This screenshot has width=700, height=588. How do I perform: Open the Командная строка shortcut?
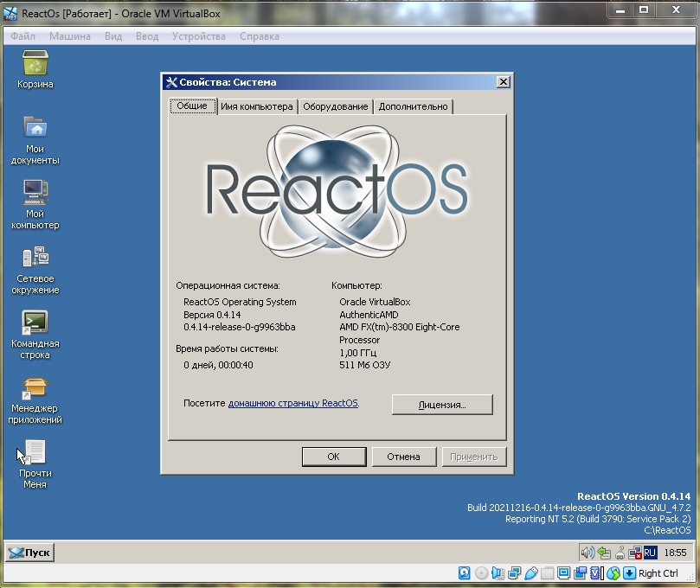pyautogui.click(x=35, y=323)
